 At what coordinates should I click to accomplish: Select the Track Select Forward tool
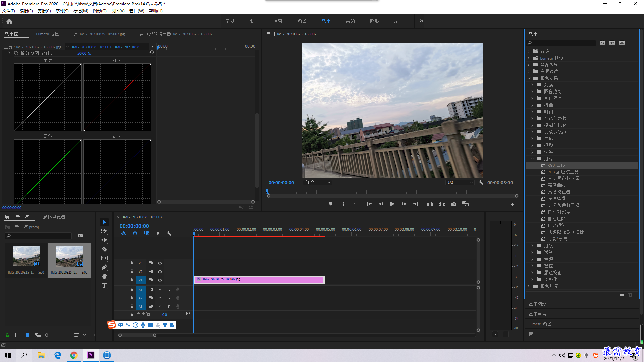(104, 231)
